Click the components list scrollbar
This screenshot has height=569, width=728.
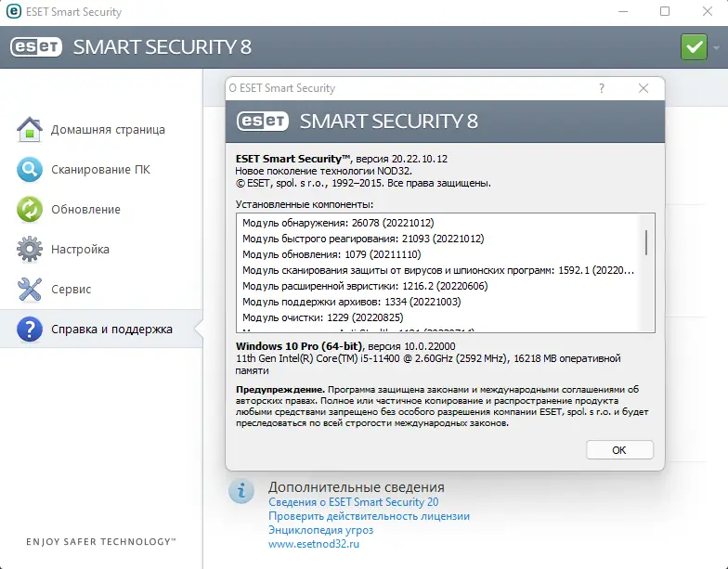(646, 243)
